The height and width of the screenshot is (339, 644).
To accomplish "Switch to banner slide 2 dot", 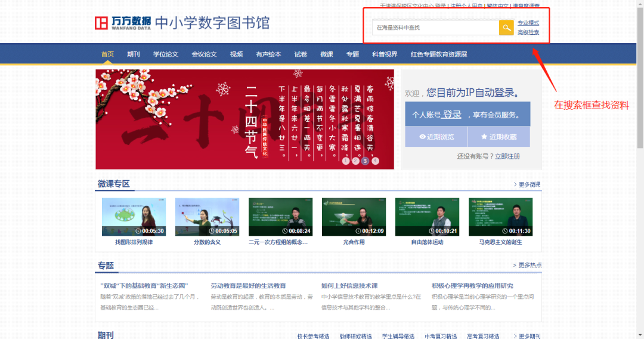I will click(x=355, y=161).
